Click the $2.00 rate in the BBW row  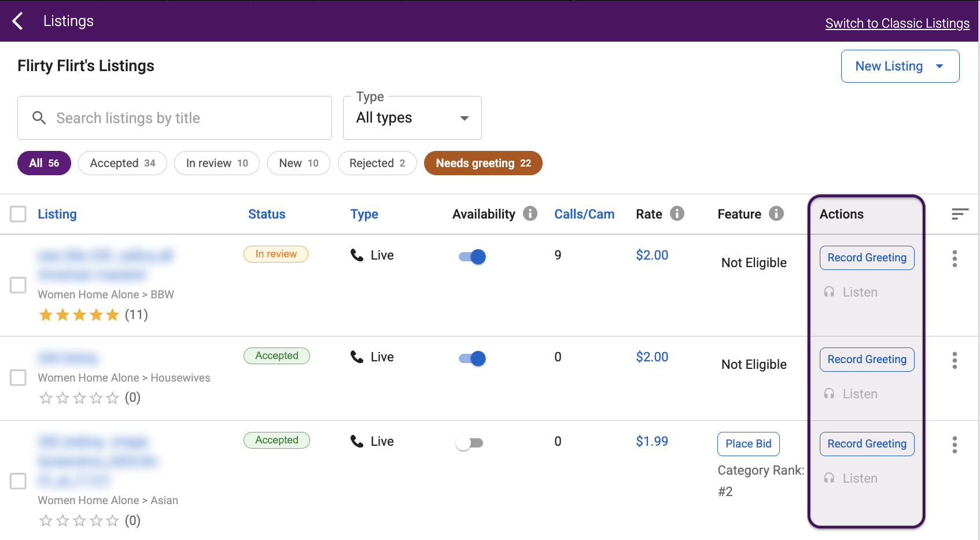pyautogui.click(x=652, y=255)
